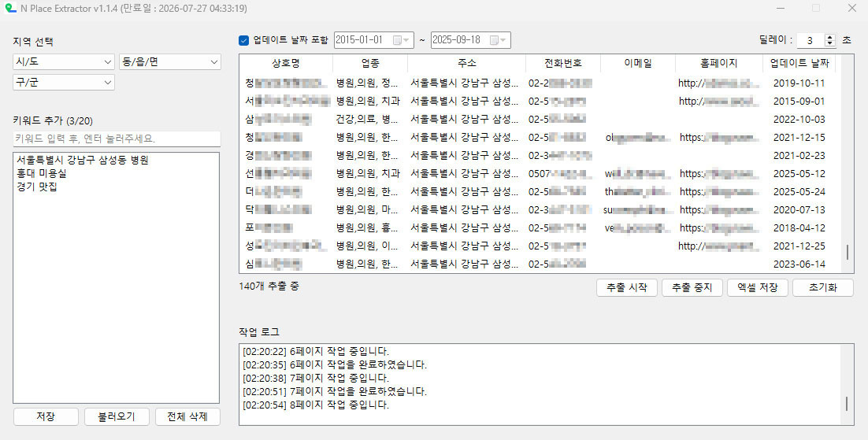
Task: Open the start date calendar picker
Action: (x=402, y=40)
